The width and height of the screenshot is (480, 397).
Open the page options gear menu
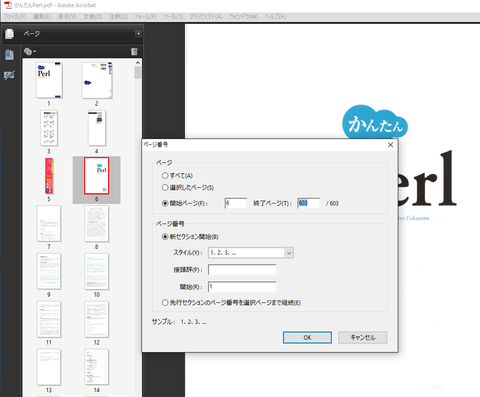(29, 51)
